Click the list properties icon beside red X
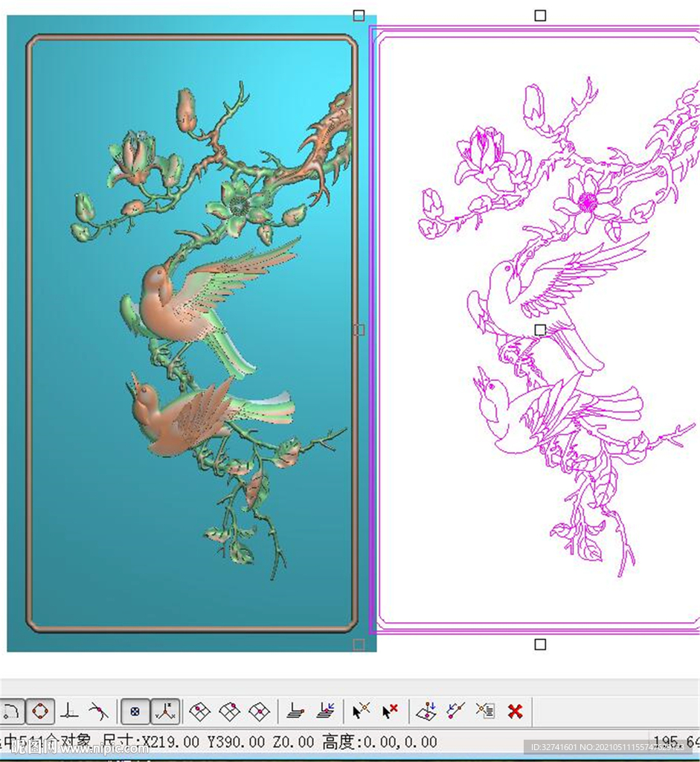 pos(485,711)
